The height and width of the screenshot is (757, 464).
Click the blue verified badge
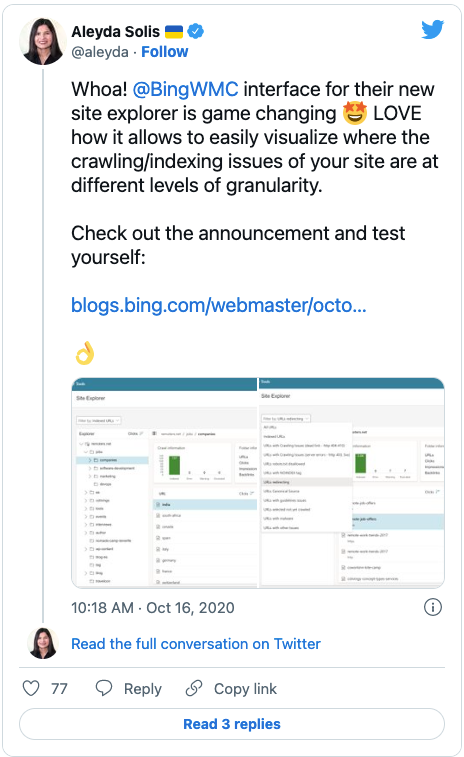tap(196, 31)
